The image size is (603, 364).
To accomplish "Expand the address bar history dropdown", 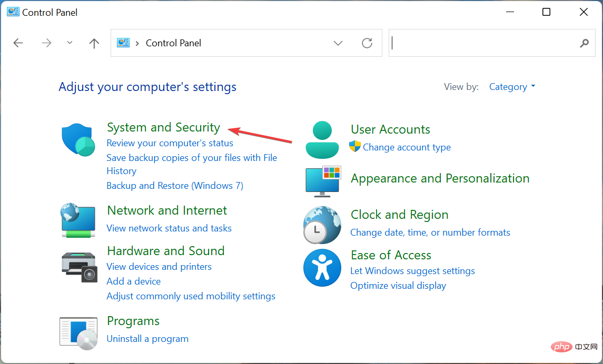I will (x=338, y=43).
